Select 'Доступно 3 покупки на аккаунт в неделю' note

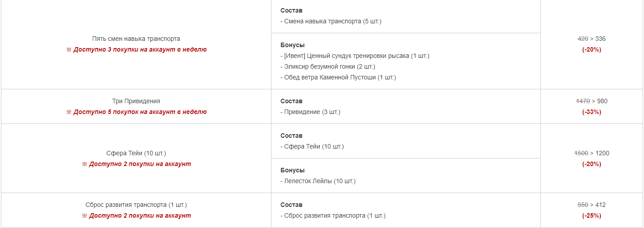[x=136, y=49]
